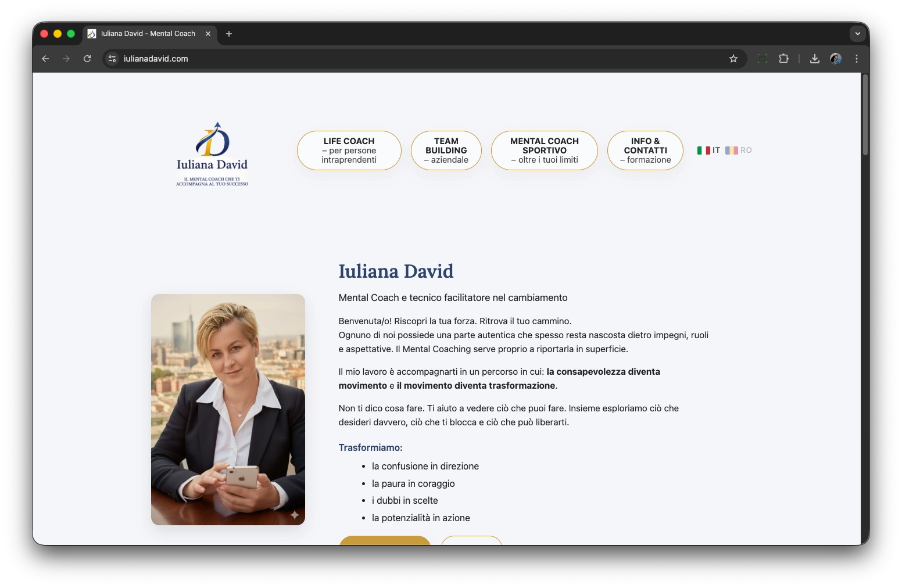Reload the current page

tap(87, 59)
